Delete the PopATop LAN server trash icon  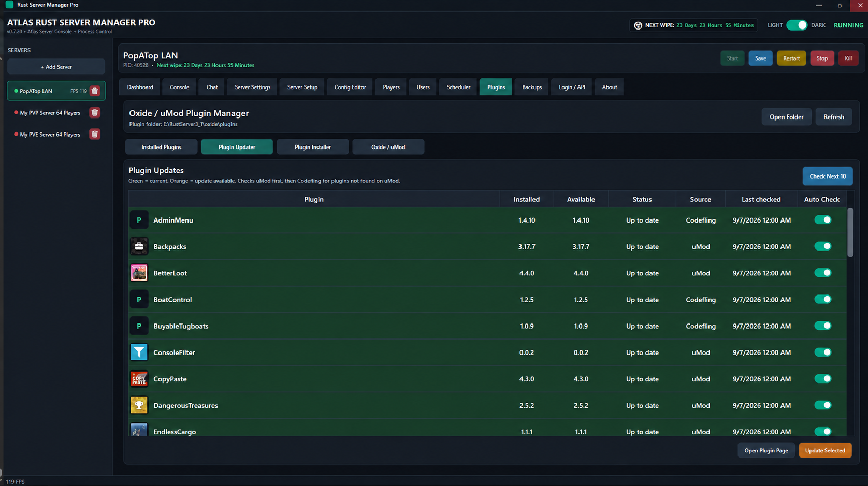pos(95,91)
